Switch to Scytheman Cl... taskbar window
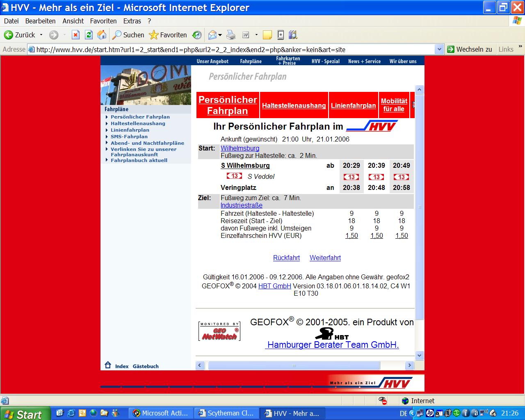The height and width of the screenshot is (420, 525). coord(226,413)
